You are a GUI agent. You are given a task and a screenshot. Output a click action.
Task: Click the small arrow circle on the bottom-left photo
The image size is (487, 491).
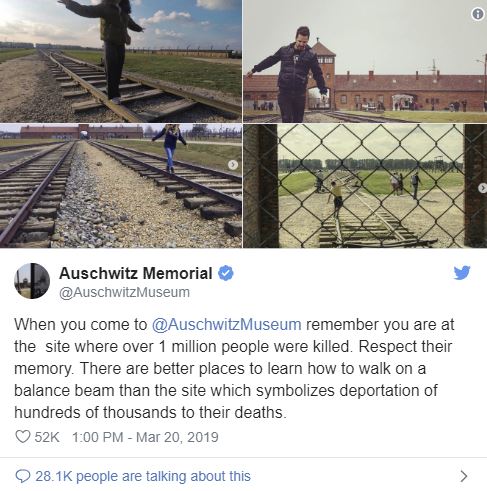pos(233,165)
